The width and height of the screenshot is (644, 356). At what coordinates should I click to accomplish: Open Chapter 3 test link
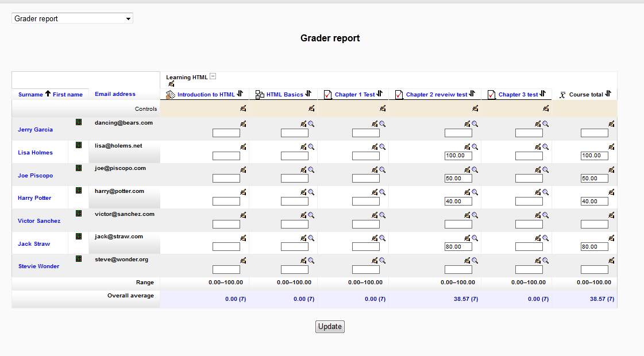pos(518,94)
